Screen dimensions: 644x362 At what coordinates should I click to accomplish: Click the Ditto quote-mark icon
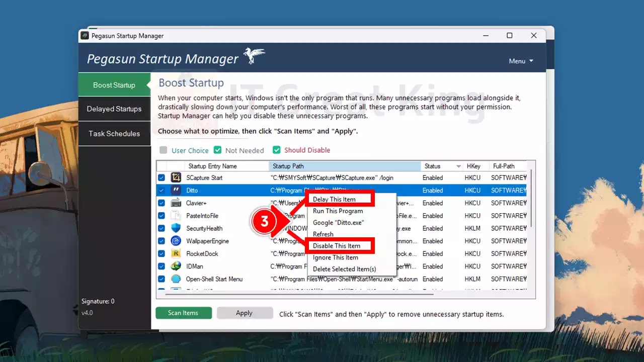click(176, 190)
